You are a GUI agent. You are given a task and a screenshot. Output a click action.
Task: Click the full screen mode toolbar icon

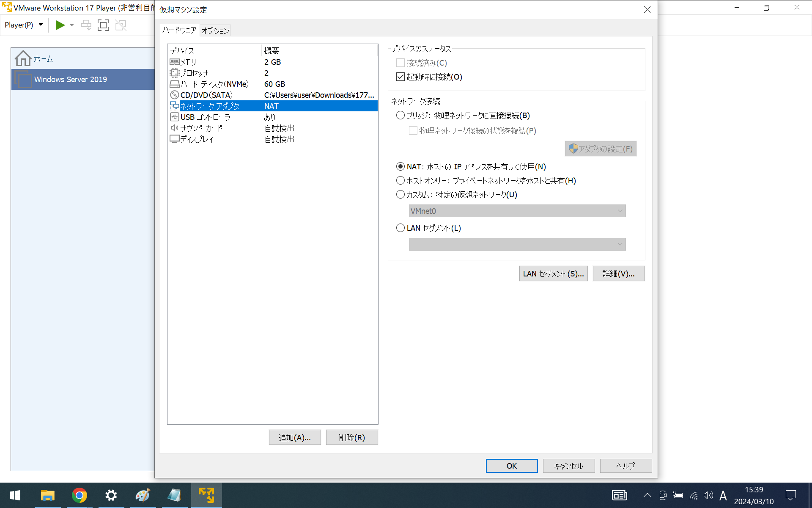(x=103, y=25)
